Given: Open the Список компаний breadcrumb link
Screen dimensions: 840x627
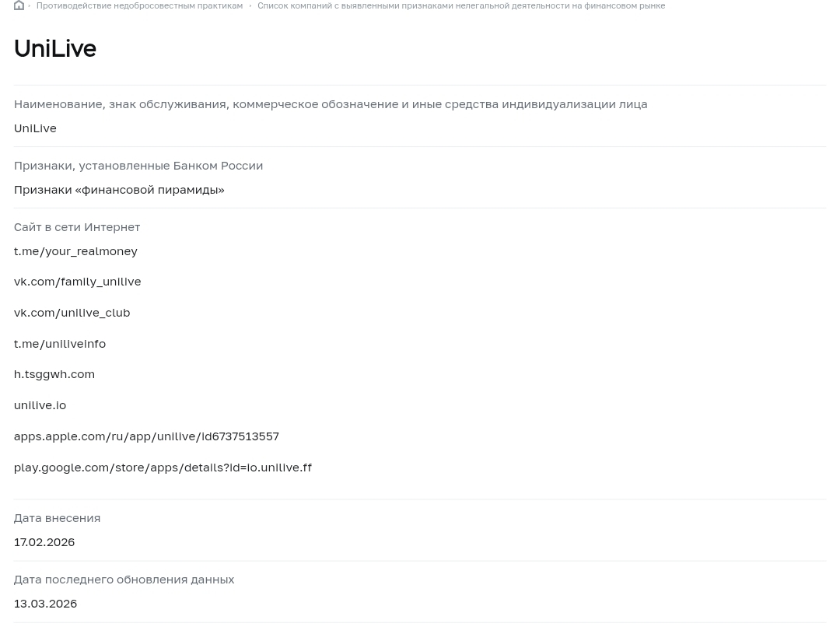Looking at the screenshot, I should pyautogui.click(x=461, y=5).
